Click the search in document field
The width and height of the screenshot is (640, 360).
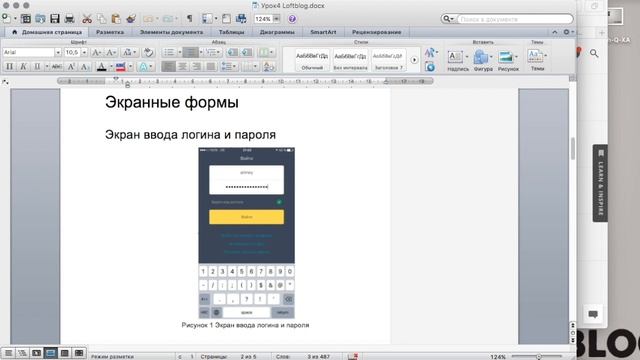click(x=514, y=19)
